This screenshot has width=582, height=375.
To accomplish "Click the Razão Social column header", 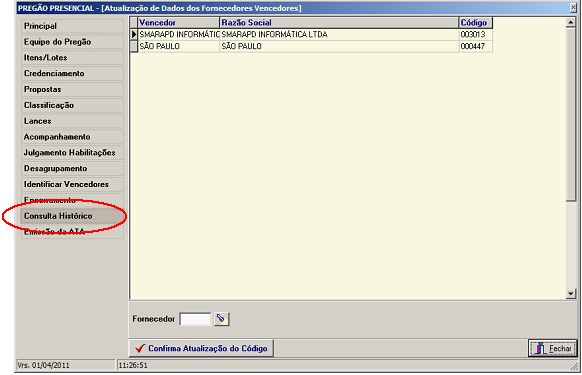I will pyautogui.click(x=339, y=23).
